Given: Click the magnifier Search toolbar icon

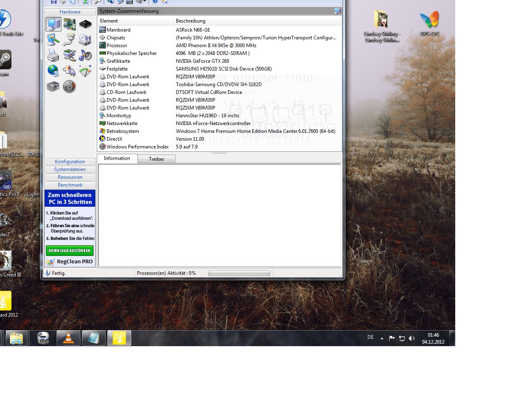Looking at the screenshot, I should click(x=98, y=2).
